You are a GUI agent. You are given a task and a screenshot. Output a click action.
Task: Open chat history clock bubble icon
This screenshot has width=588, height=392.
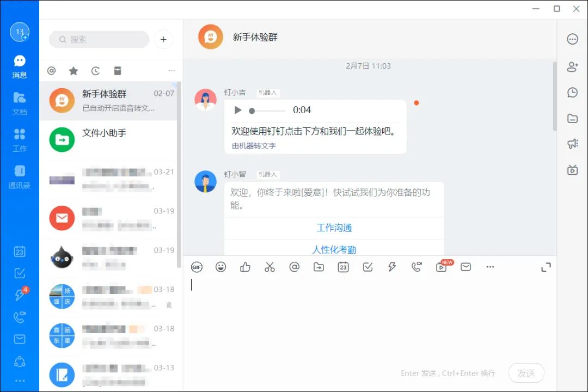tap(572, 92)
